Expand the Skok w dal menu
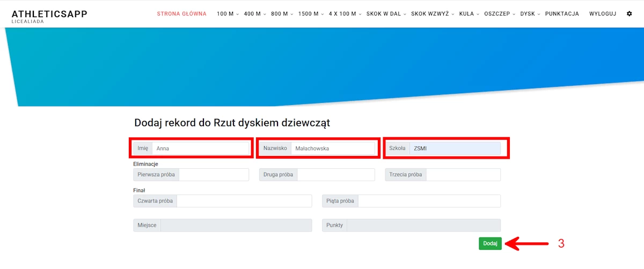 coord(386,14)
